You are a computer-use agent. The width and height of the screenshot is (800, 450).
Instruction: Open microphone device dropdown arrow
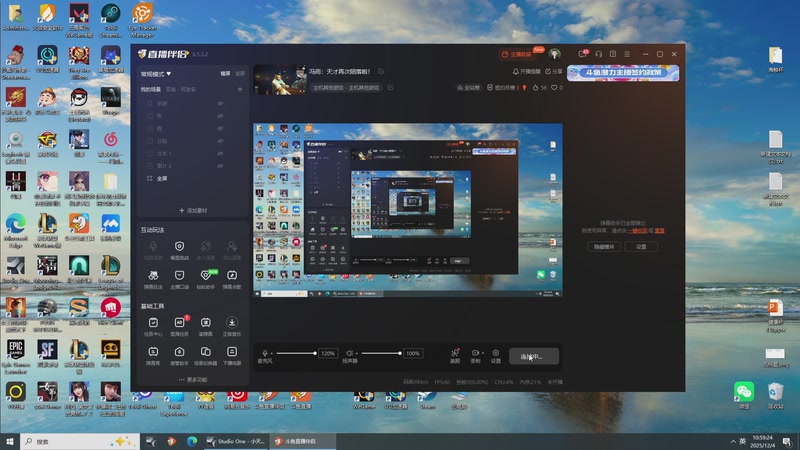[x=271, y=353]
